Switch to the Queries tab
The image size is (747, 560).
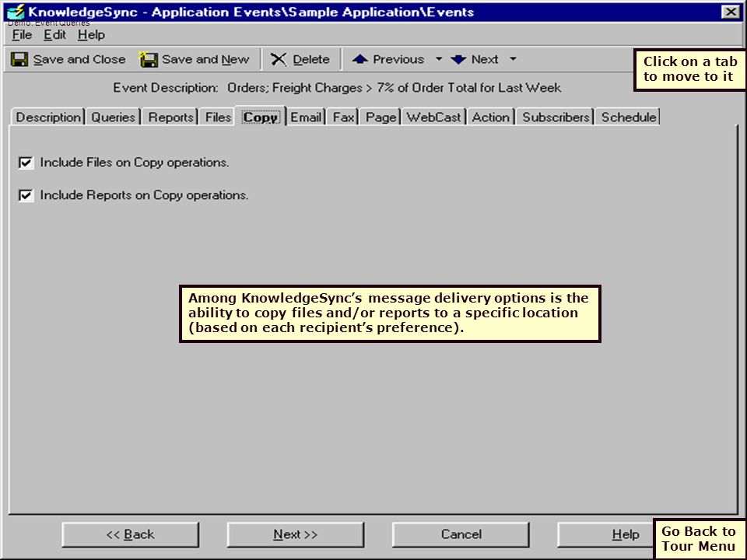pos(114,117)
